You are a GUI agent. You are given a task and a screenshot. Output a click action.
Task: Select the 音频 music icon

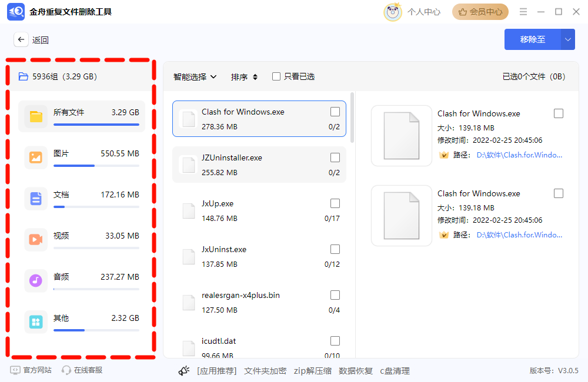[x=36, y=280]
